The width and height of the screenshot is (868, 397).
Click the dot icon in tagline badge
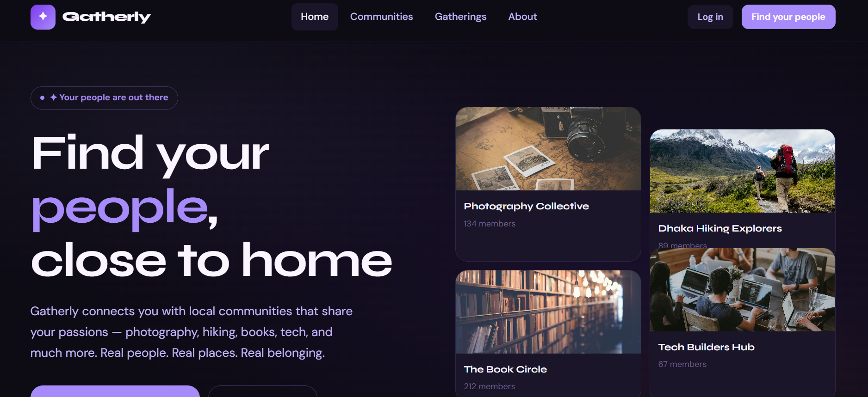point(43,98)
